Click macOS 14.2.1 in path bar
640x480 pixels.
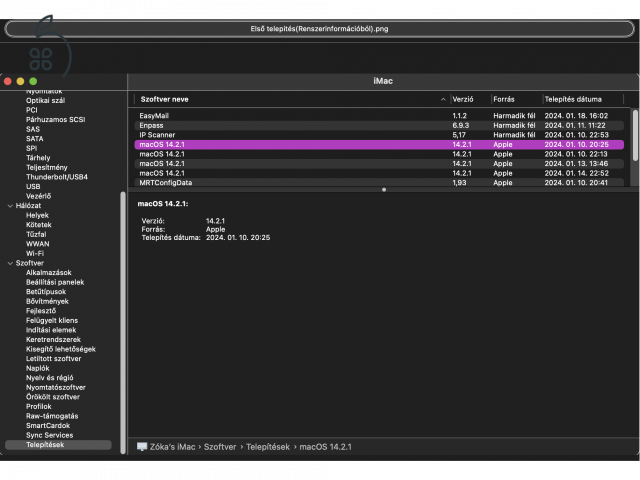(x=325, y=447)
